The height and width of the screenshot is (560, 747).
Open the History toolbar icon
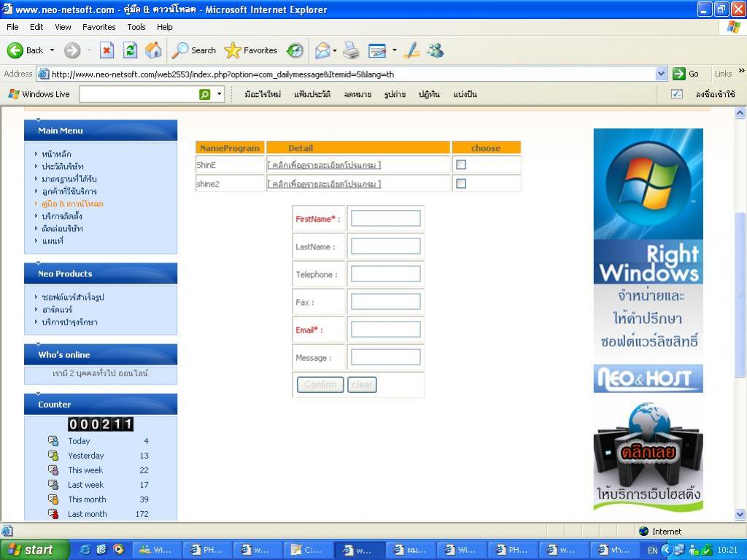(x=295, y=50)
